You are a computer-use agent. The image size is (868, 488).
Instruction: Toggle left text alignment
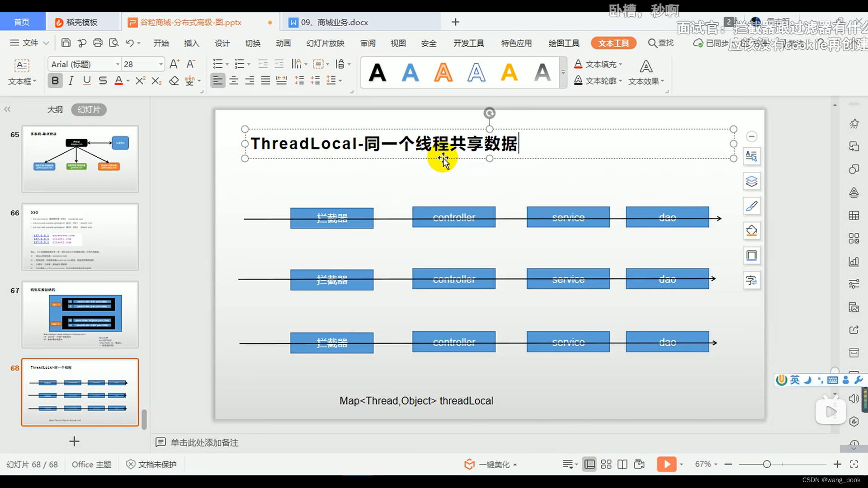click(x=217, y=80)
